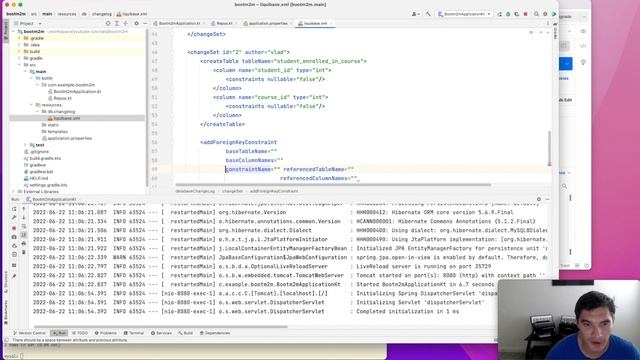Click the down arrow icon in Run console
Image resolution: width=640 pixels, height=360 pixels.
point(24,218)
